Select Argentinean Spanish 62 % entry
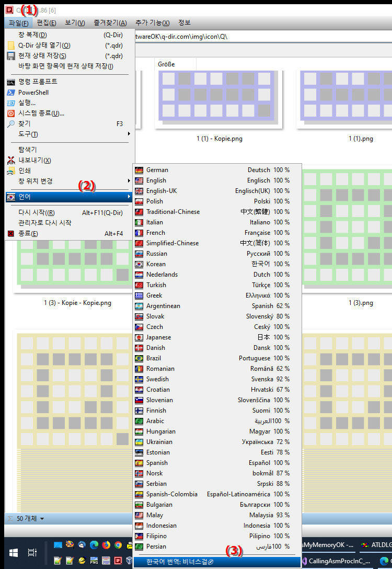The width and height of the screenshot is (392, 569). (x=217, y=306)
